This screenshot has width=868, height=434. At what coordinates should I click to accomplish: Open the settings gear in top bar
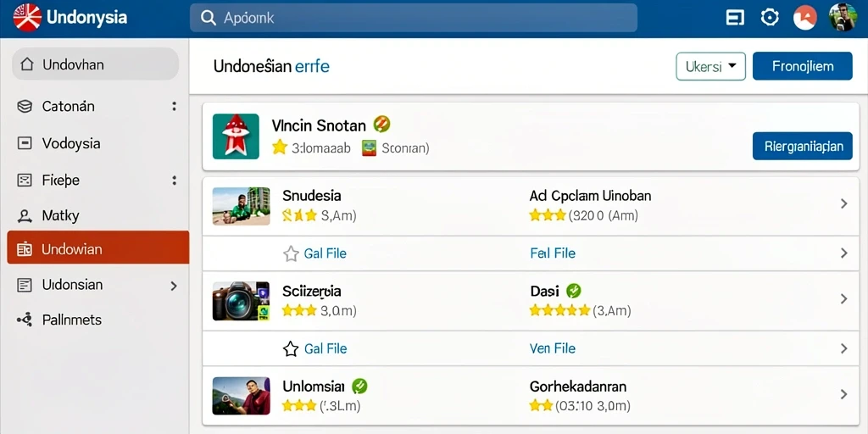click(x=770, y=18)
